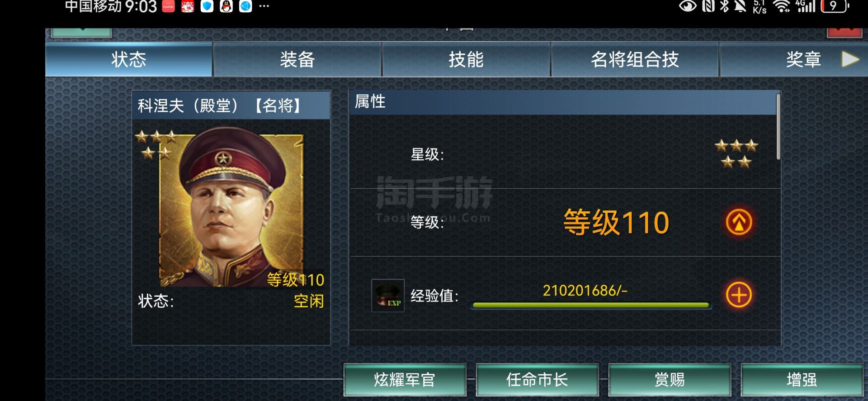Image resolution: width=868 pixels, height=401 pixels.
Task: Open the QQ penguin notification icon
Action: click(226, 6)
